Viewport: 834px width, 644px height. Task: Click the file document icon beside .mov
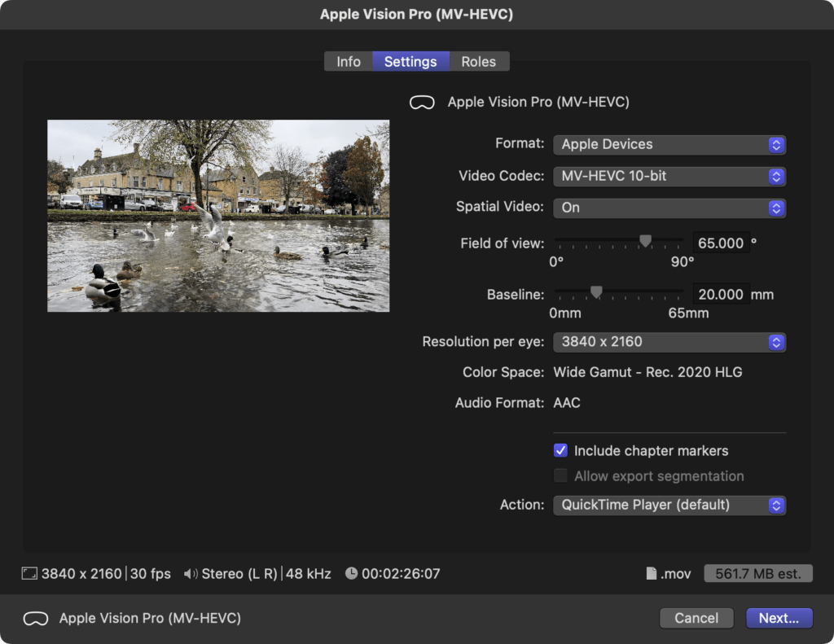pyautogui.click(x=651, y=573)
